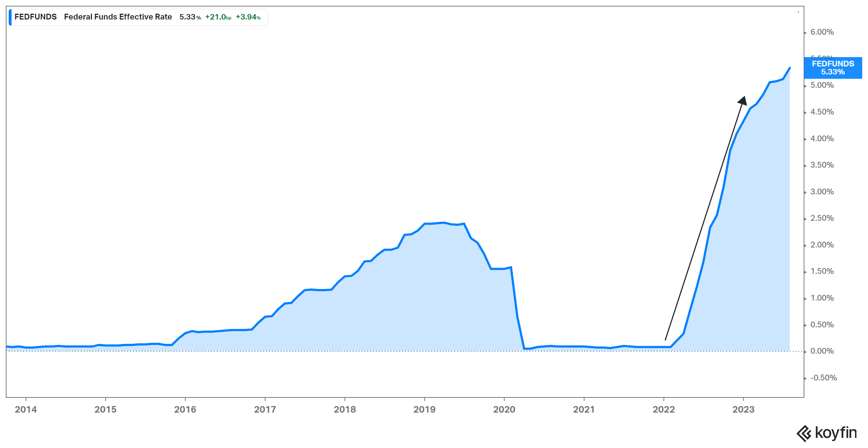This screenshot has height=448, width=868.
Task: Click the +3.94% change value
Action: click(248, 17)
